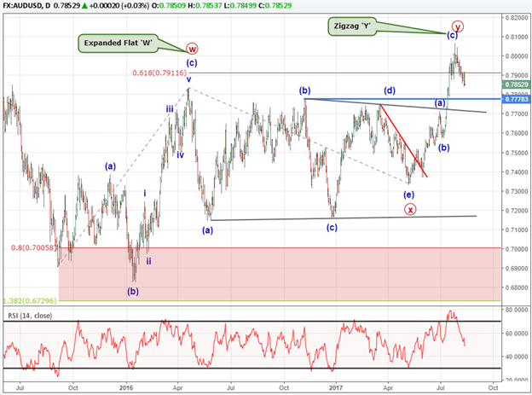Click the 0.82000 price axis label
The image size is (532, 395).
[517, 17]
